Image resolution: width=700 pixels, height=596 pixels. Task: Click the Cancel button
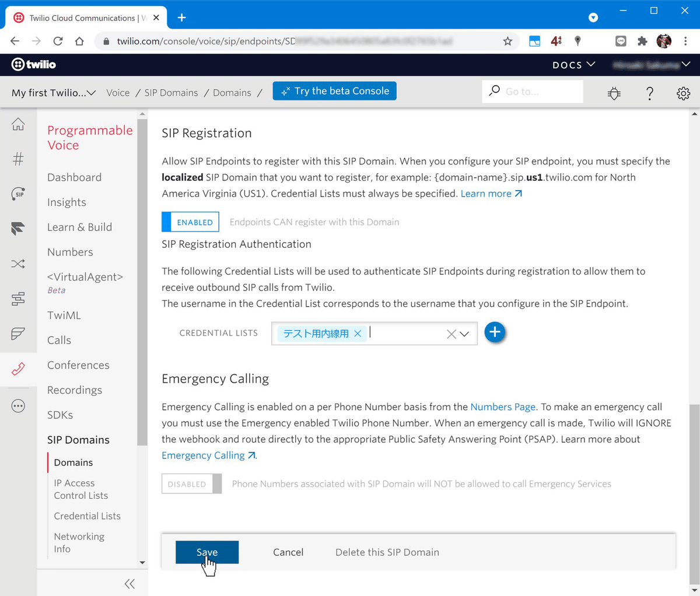point(288,552)
